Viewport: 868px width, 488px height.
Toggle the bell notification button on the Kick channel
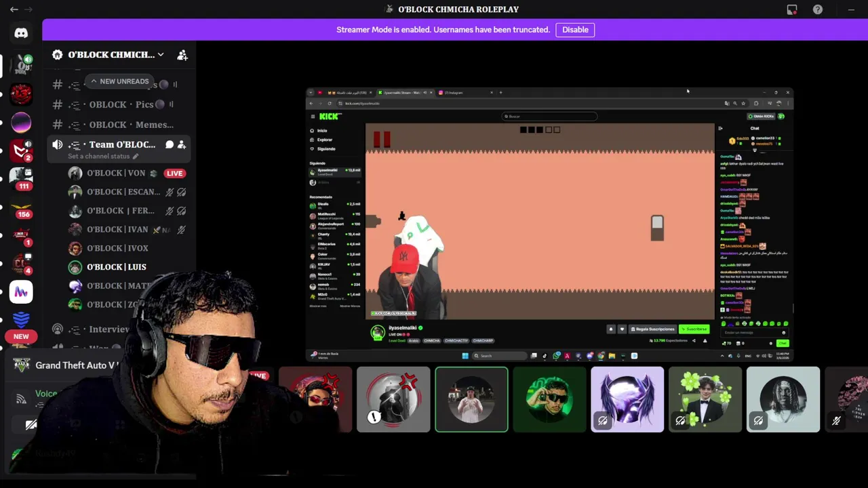[x=610, y=329]
